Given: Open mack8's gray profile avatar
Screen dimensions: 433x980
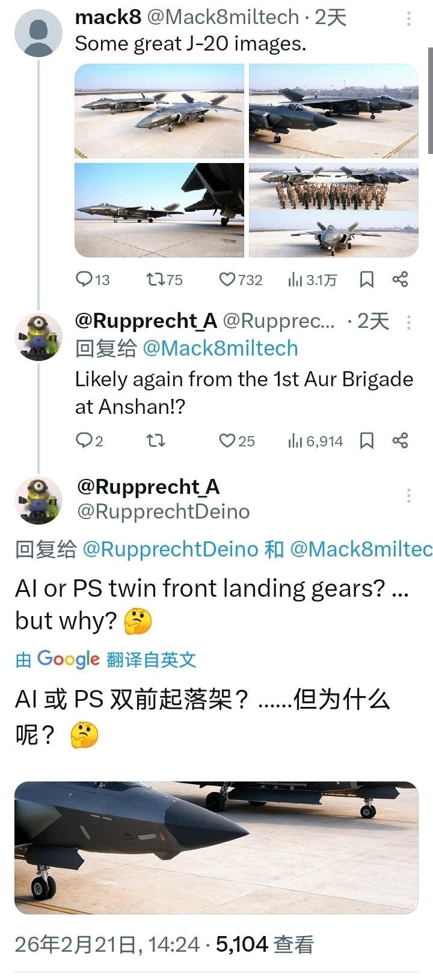Looking at the screenshot, I should (x=38, y=33).
